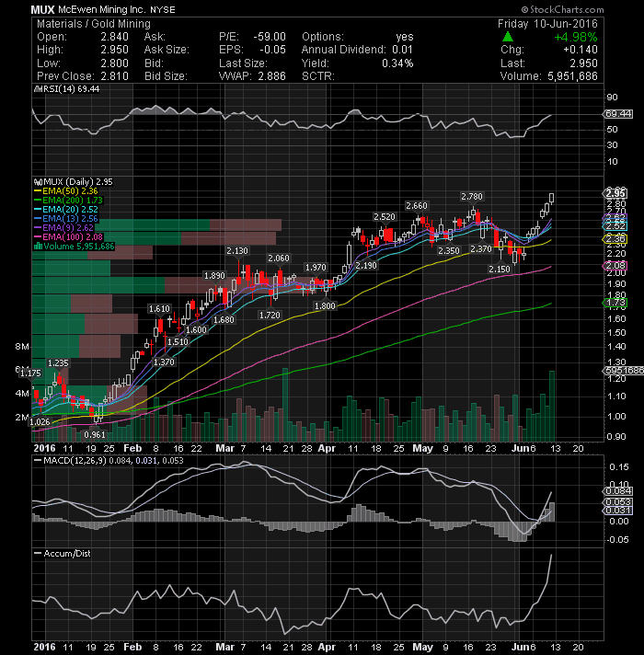The height and width of the screenshot is (655, 644).
Task: Click the latest white candlestick for June 10
Action: point(552,198)
